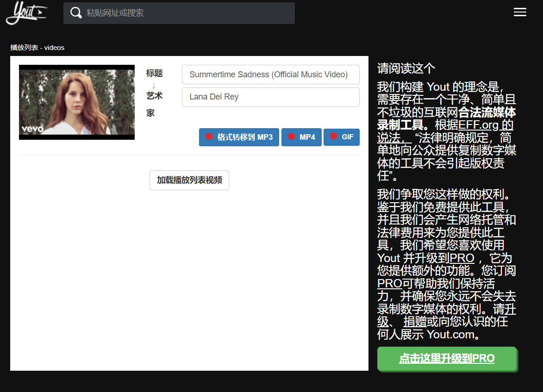The width and height of the screenshot is (543, 392).
Task: Click 加载播放列表视频 button
Action: point(189,180)
